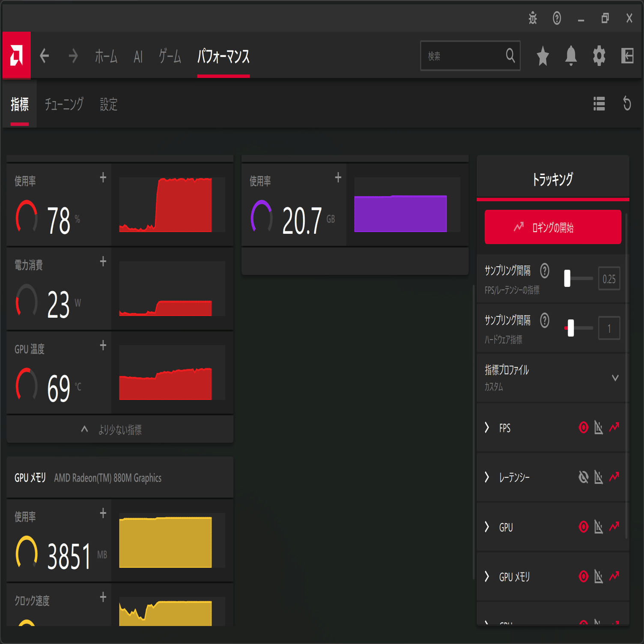Switch to the 設定 sub-tab
644x644 pixels.
pyautogui.click(x=109, y=104)
